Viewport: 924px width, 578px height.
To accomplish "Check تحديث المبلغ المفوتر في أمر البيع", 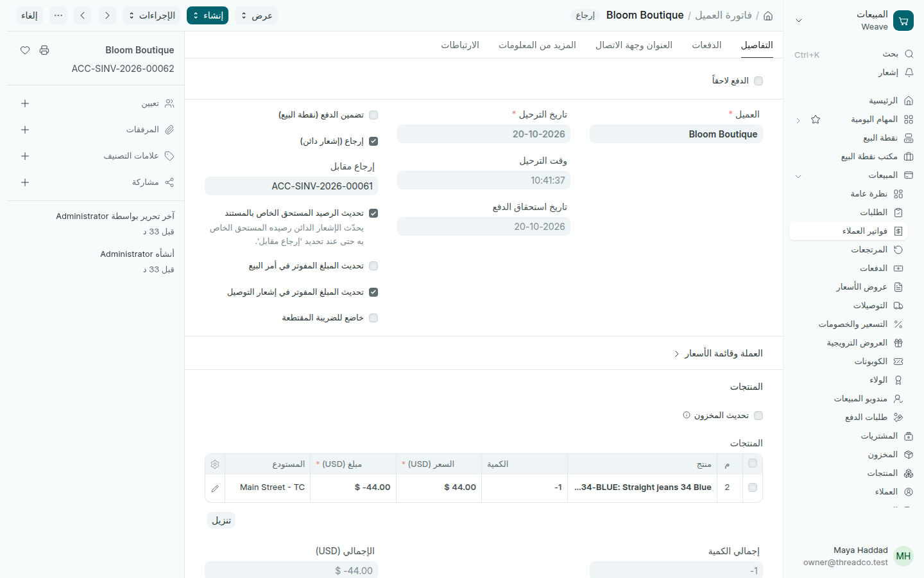I will 373,266.
